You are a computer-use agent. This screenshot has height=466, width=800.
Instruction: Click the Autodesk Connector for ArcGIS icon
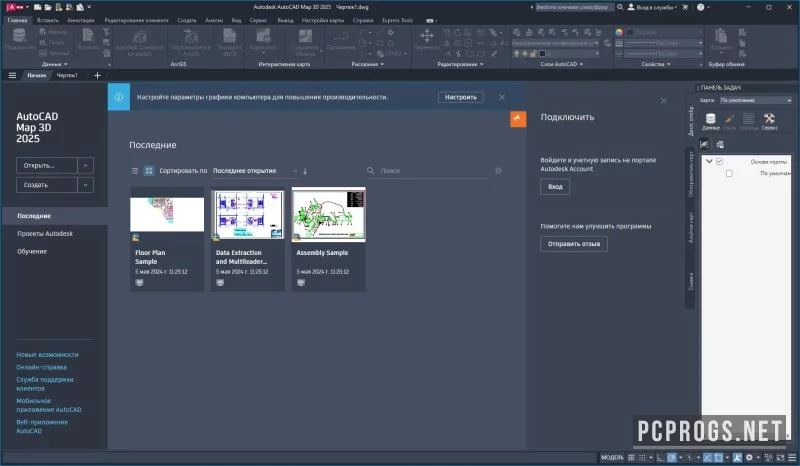pos(139,36)
